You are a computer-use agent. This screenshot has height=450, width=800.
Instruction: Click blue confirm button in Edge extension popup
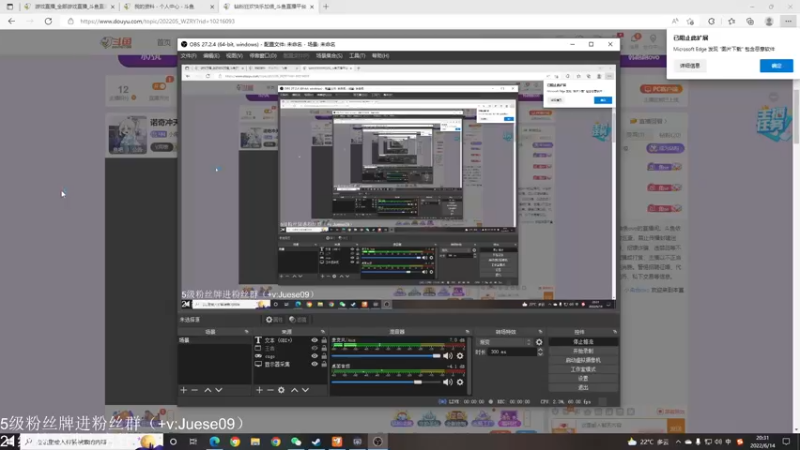(776, 66)
